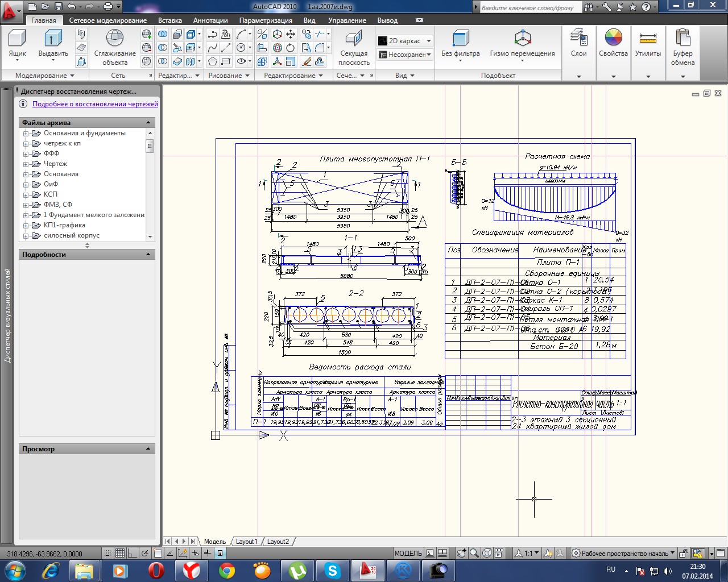Viewport: 728px width, 582px height.
Task: Switch to the Аннотации ribbon tab
Action: click(210, 20)
